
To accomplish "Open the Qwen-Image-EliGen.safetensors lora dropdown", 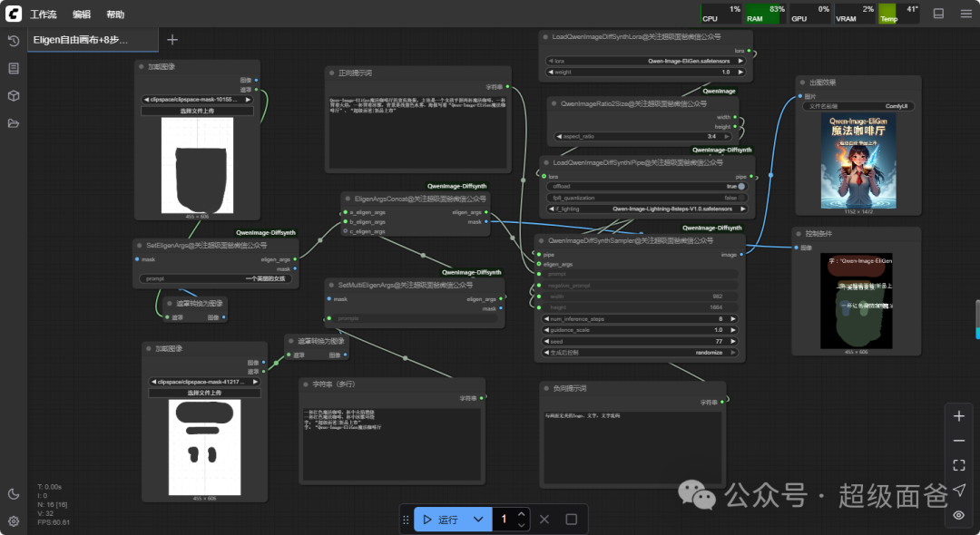I will point(646,61).
